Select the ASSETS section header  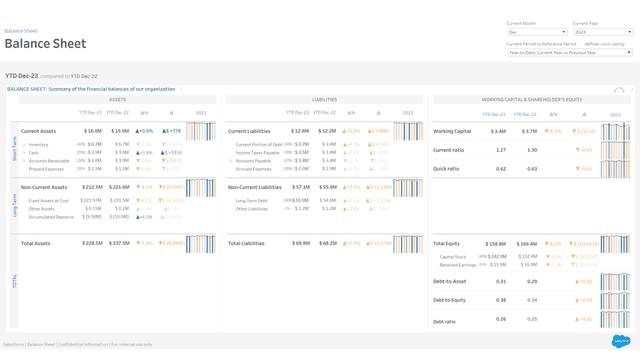click(x=118, y=100)
